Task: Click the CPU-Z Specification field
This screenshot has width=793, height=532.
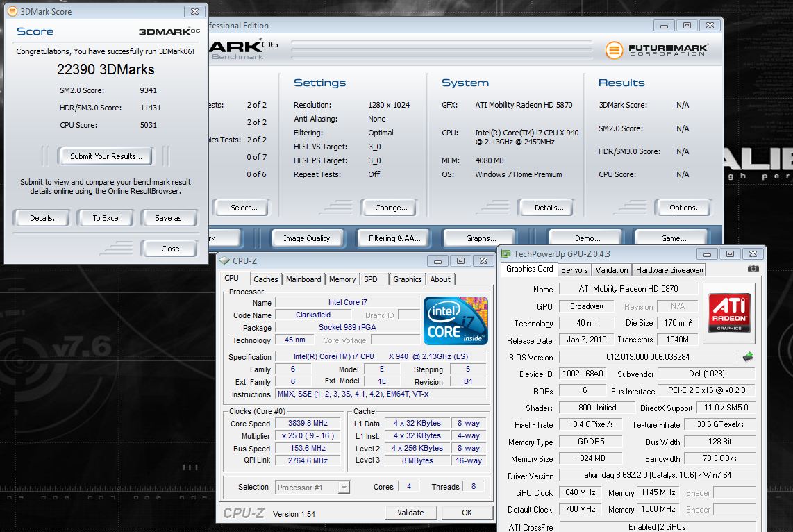Action: (x=381, y=356)
